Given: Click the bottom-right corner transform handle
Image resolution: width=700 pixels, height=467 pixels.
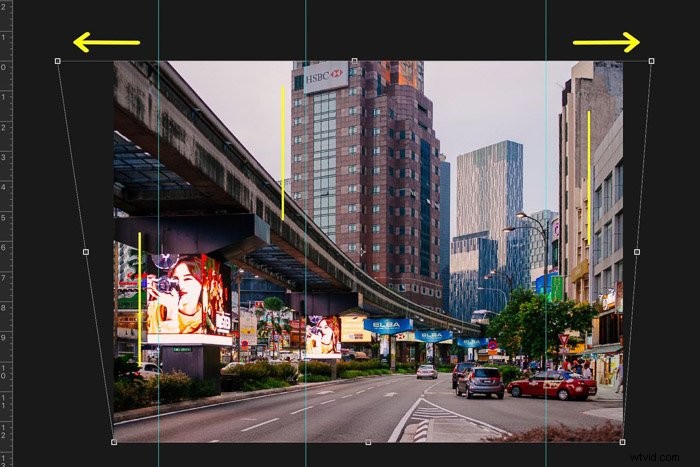Looking at the screenshot, I should tap(622, 442).
